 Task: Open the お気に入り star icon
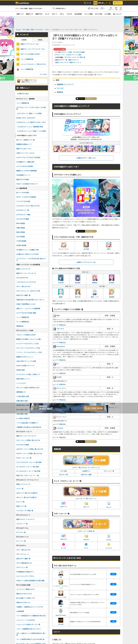[x=111, y=8]
